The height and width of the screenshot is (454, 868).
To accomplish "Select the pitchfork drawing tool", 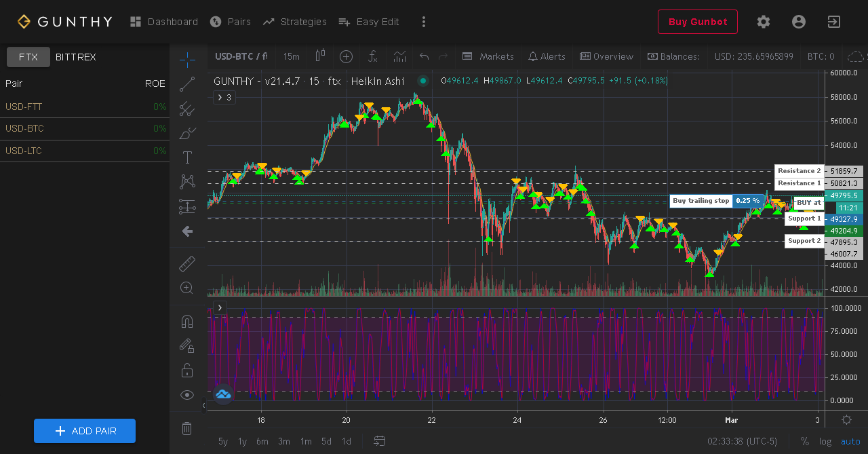I will coord(187,109).
